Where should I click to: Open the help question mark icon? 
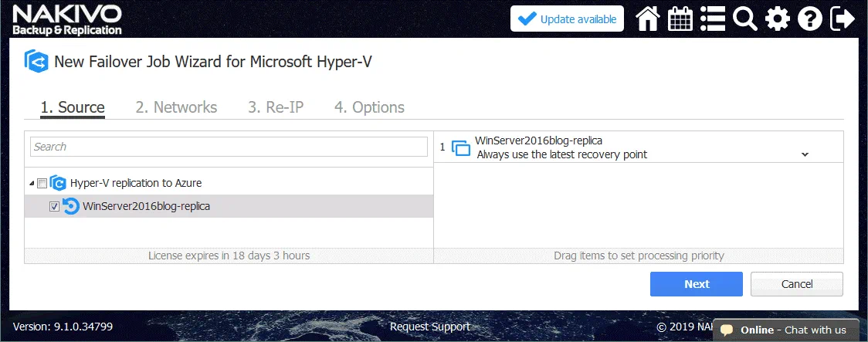pos(809,19)
